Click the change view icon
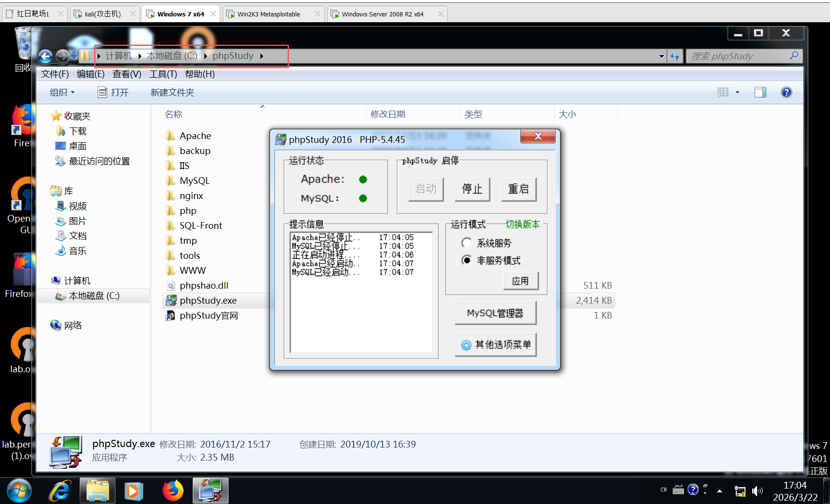 (x=723, y=92)
